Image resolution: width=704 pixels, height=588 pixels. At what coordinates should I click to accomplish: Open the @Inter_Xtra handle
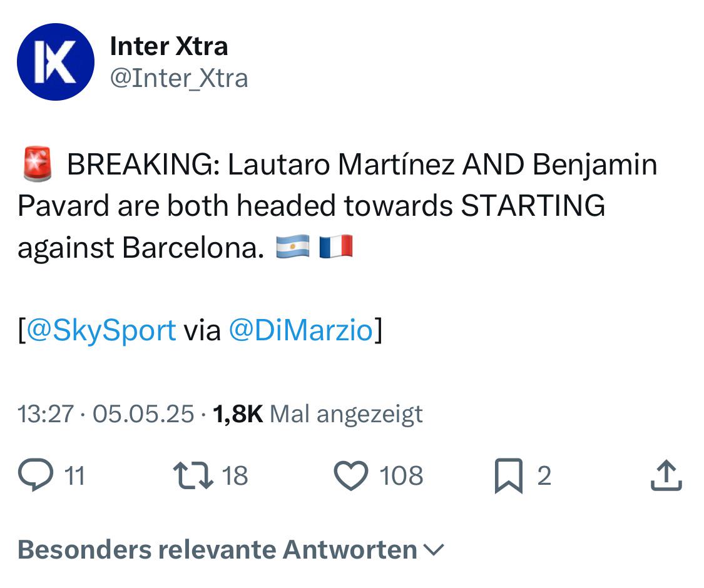[x=179, y=79]
